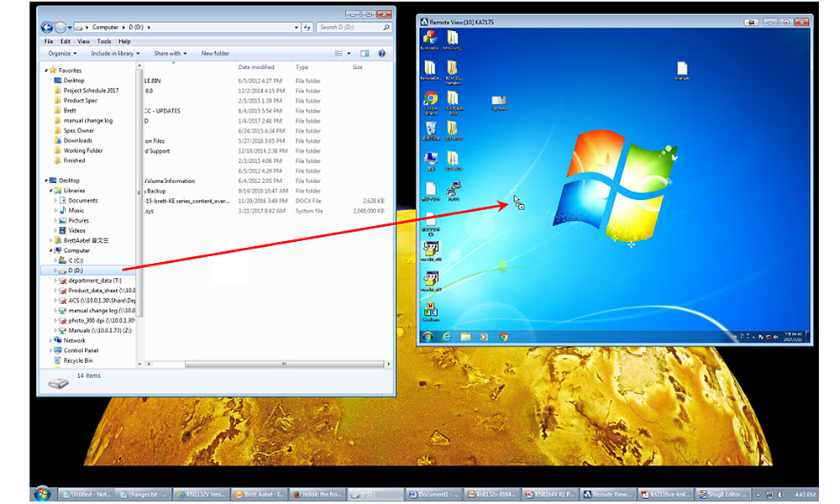
Task: Click the local Windows Start orb
Action: [44, 494]
